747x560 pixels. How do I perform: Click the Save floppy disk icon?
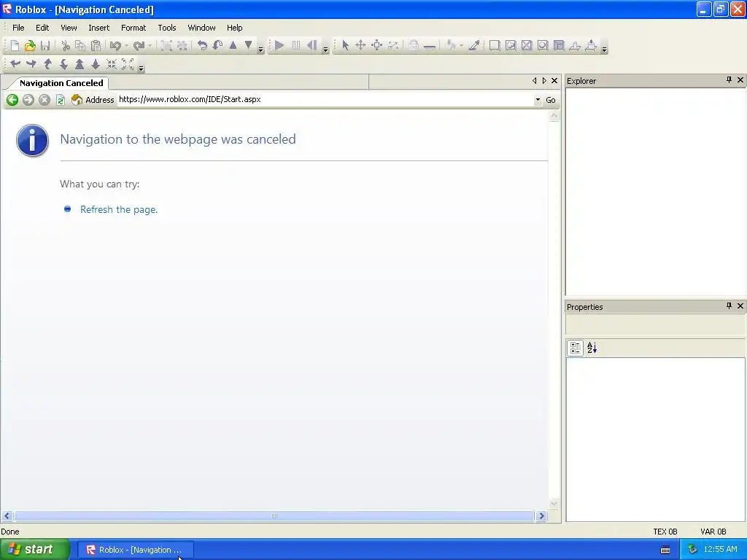click(x=45, y=46)
